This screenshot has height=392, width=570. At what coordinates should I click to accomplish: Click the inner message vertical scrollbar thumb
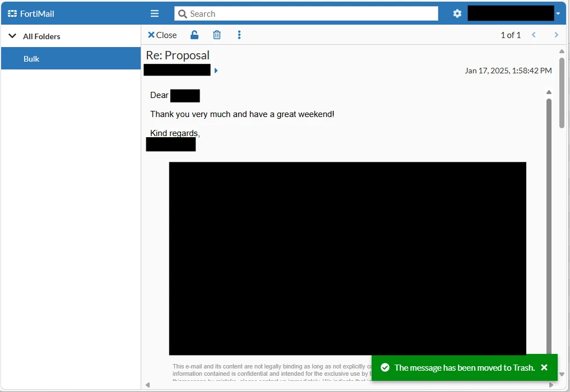549,225
